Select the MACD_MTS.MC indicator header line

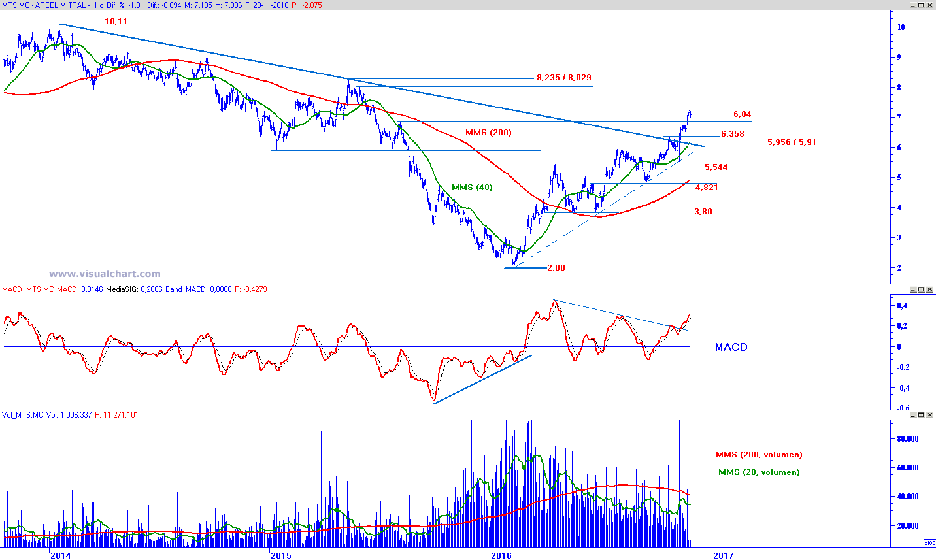point(135,289)
